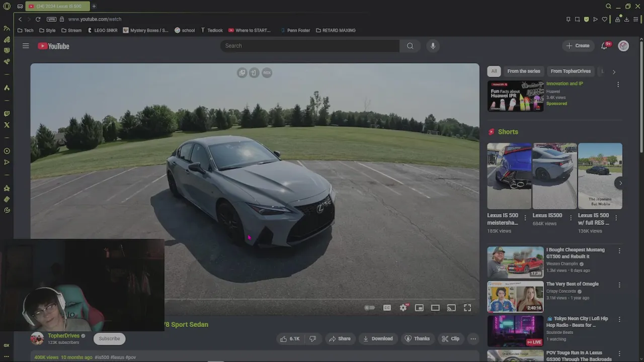Switch to the 2024 Lexus IS 500 tab

pos(57,7)
